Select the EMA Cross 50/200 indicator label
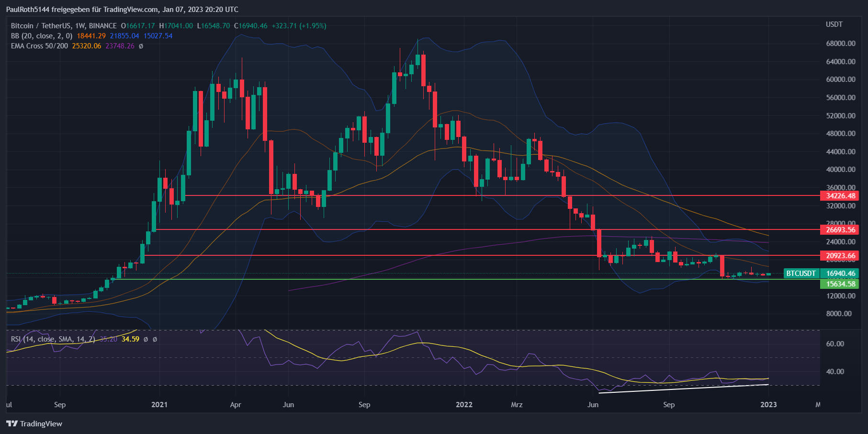This screenshot has height=434, width=868. [39, 46]
